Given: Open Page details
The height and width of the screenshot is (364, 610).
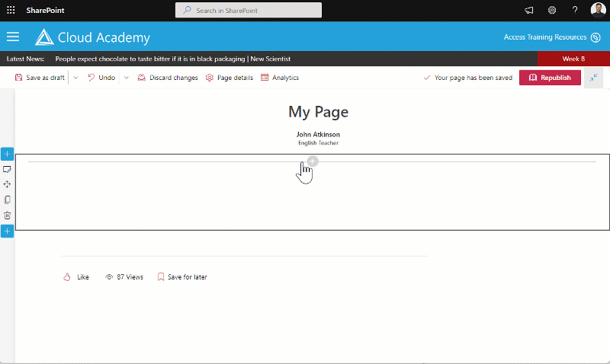Looking at the screenshot, I should coord(230,78).
